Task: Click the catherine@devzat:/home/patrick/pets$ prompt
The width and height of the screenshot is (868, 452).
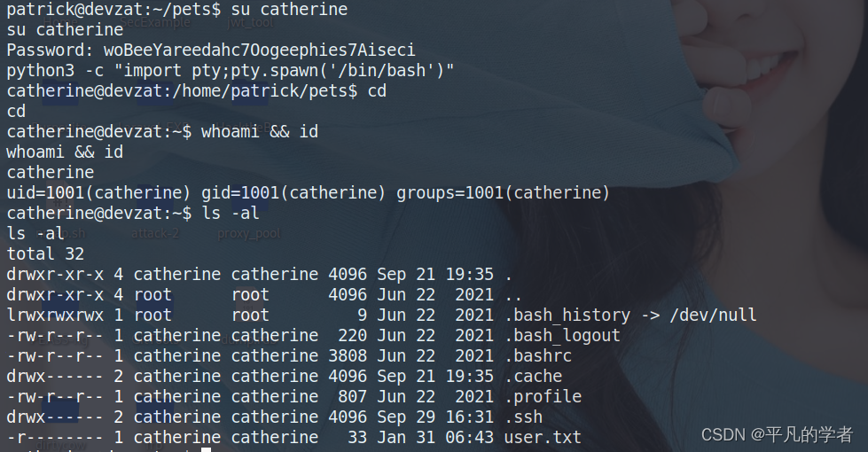Action: [x=182, y=91]
